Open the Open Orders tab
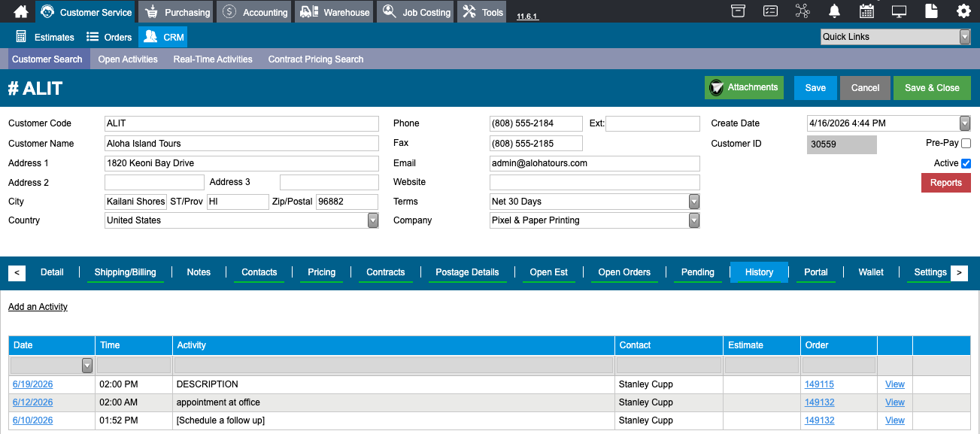Viewport: 980px width, 434px height. (624, 272)
